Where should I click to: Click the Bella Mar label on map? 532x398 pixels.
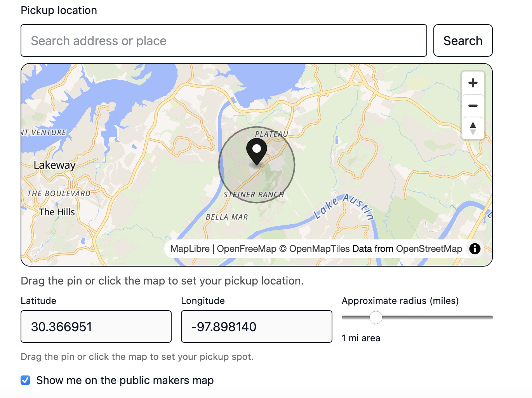pyautogui.click(x=227, y=217)
